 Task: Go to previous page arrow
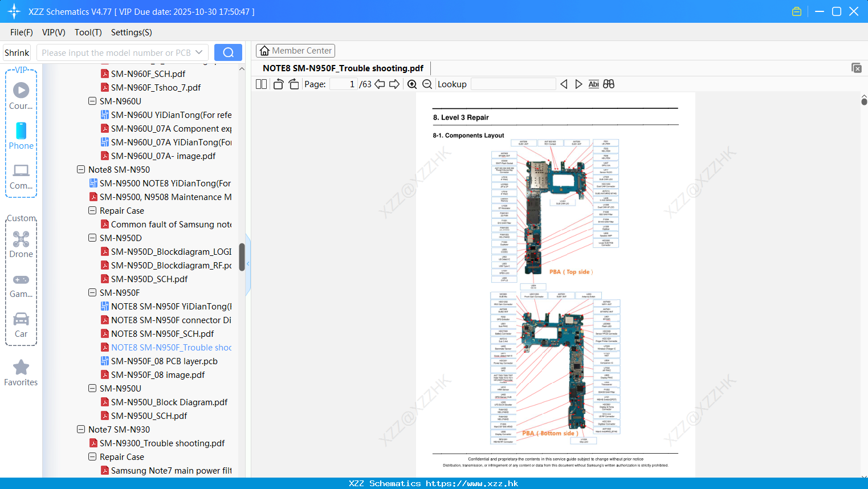[380, 84]
